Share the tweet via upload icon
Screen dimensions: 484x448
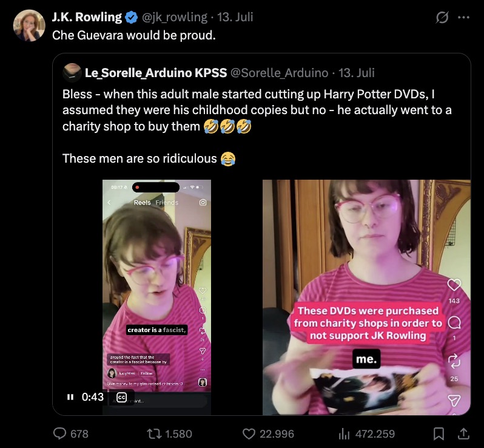tap(463, 433)
